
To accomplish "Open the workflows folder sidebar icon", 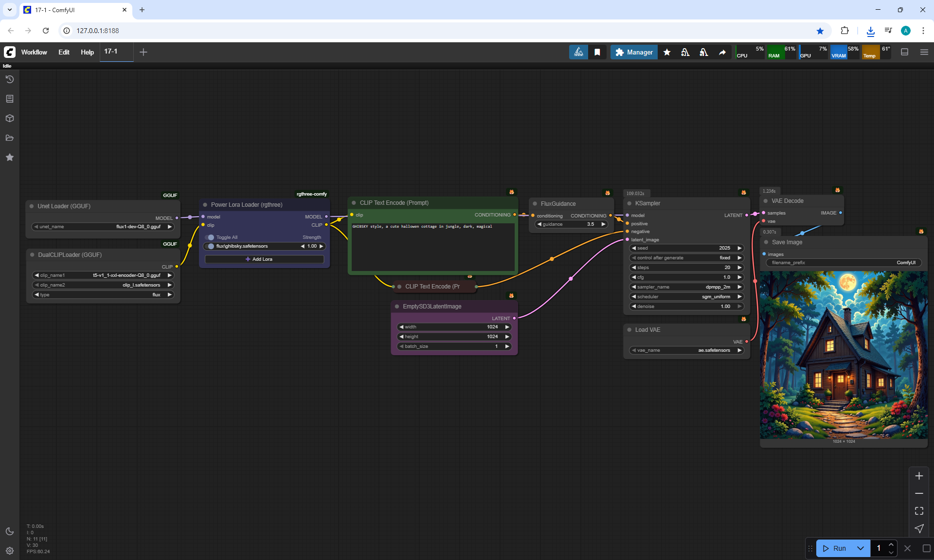I will pos(10,138).
